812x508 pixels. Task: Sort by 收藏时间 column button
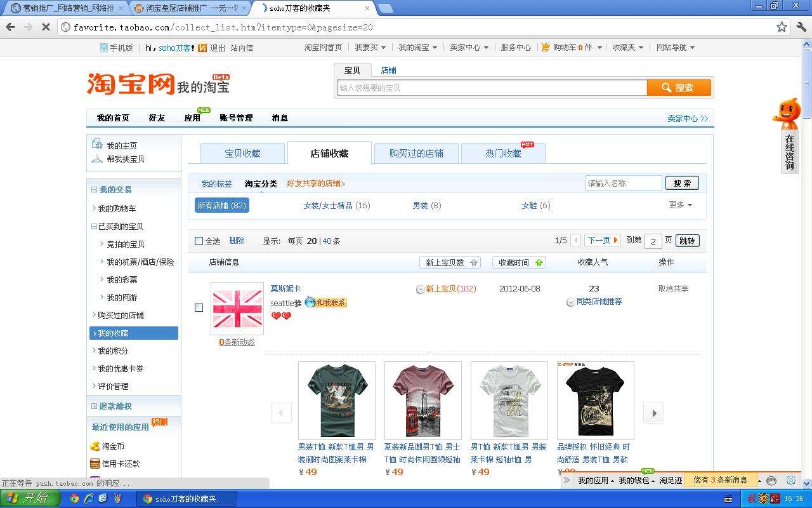point(518,262)
